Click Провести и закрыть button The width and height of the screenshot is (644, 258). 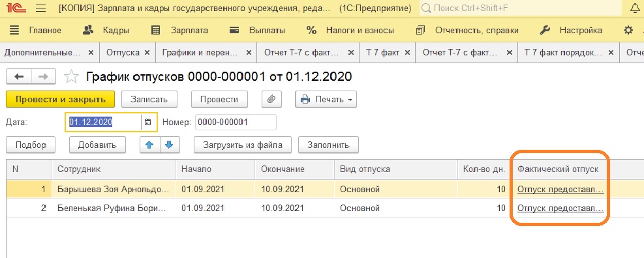pos(61,99)
